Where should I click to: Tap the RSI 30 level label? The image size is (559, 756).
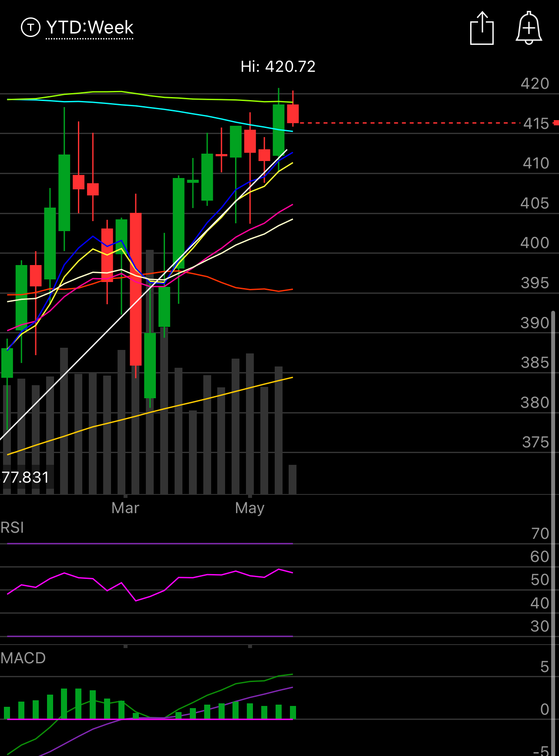pos(540,626)
